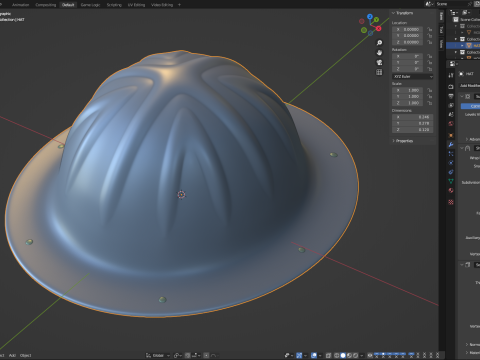Switch to UV Editing workspace tab
This screenshot has height=360, width=480.
[136, 5]
